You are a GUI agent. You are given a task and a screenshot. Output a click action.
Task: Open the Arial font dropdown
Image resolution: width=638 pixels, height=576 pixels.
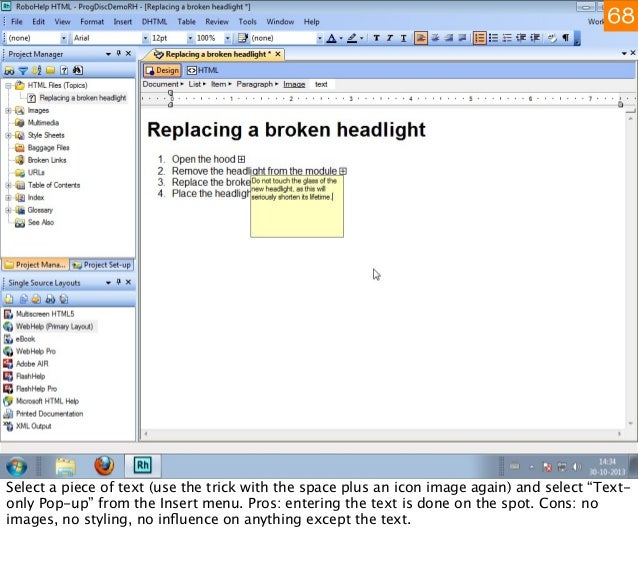click(x=145, y=38)
